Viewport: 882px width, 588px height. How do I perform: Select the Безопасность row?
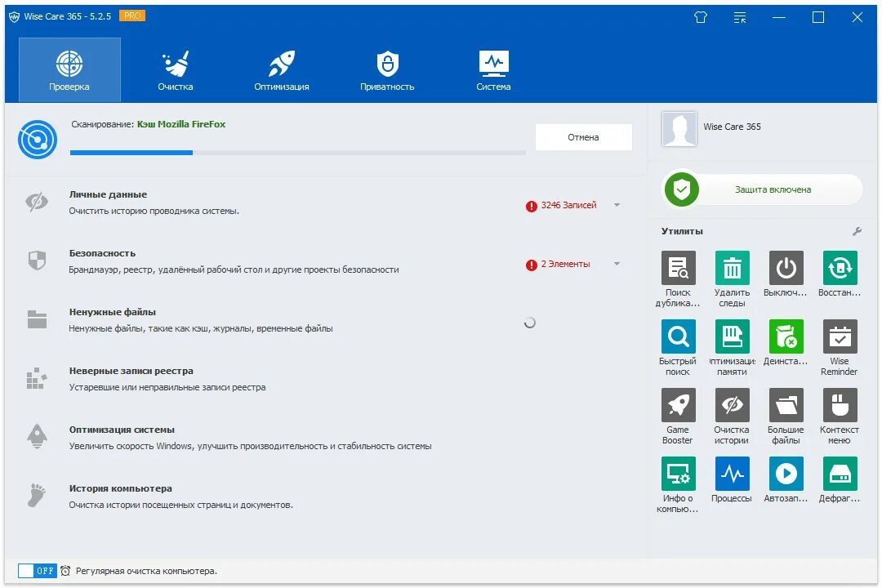[x=324, y=261]
